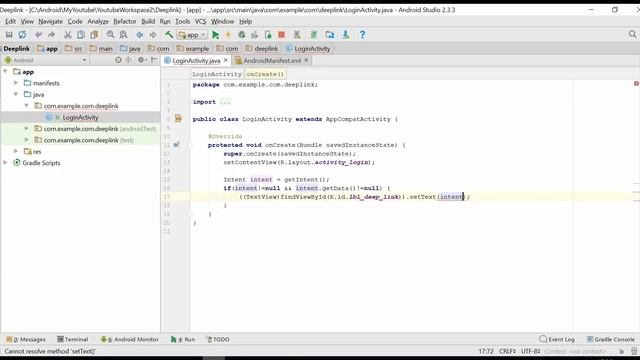Click the Save All toolbar icon

(x=9, y=35)
